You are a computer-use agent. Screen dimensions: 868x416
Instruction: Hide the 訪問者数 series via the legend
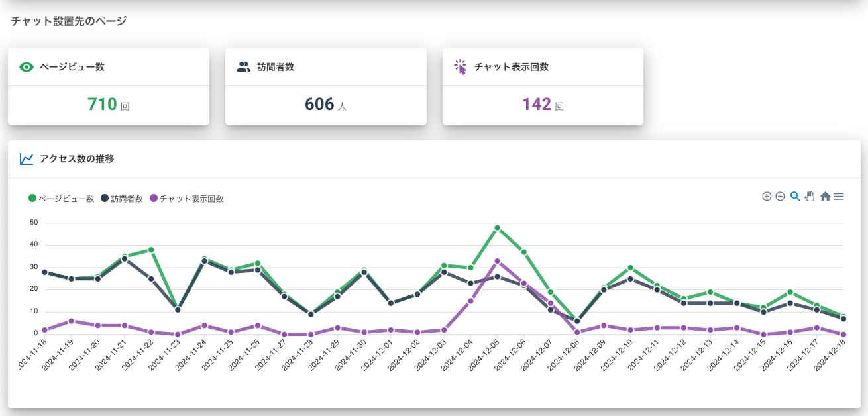pyautogui.click(x=127, y=199)
